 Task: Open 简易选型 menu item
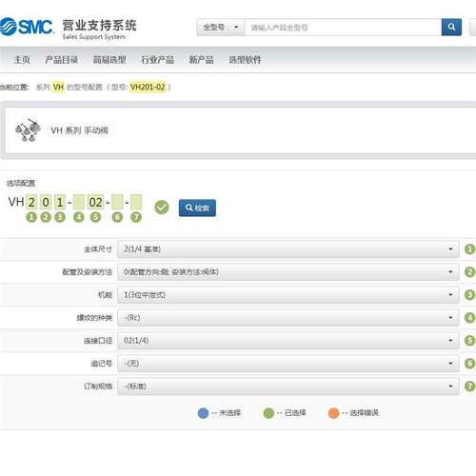coord(109,60)
